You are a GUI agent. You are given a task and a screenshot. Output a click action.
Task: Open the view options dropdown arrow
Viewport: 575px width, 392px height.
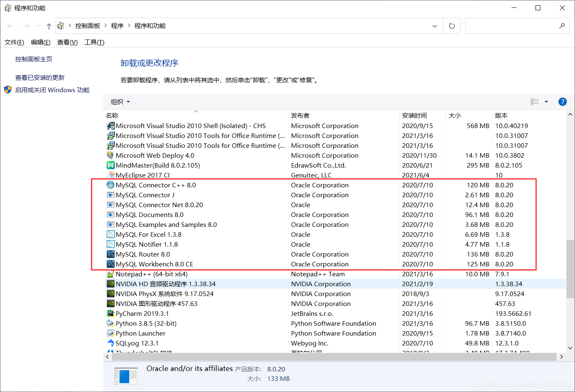(x=546, y=102)
